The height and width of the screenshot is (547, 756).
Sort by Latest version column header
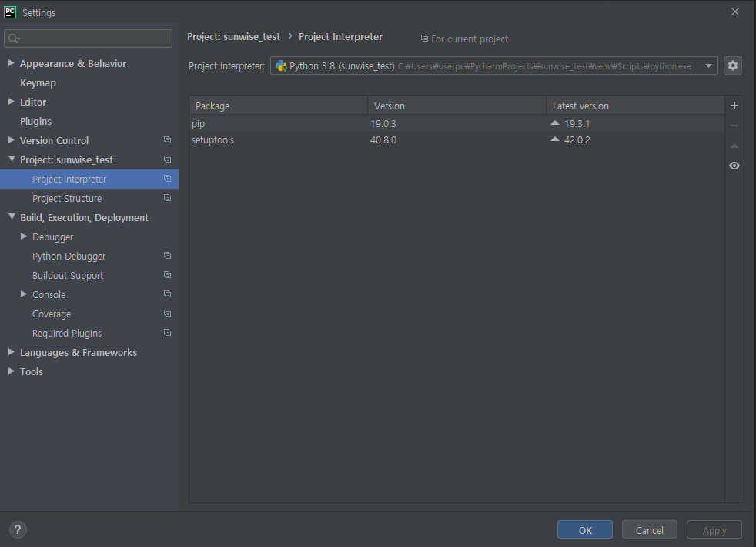[635, 106]
